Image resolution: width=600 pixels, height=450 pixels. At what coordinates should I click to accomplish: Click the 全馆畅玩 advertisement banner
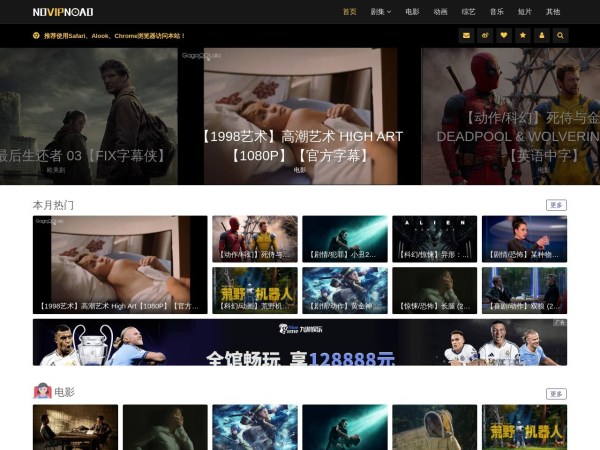pos(300,342)
